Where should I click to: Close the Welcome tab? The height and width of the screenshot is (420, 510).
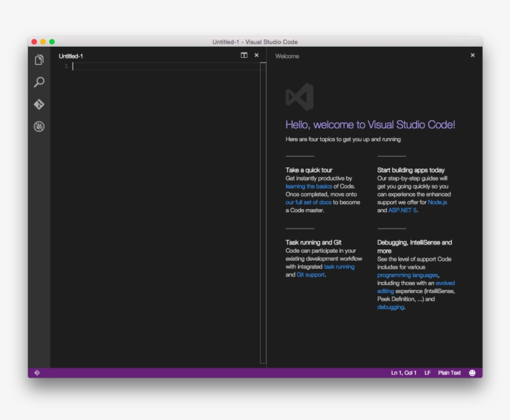(472, 55)
